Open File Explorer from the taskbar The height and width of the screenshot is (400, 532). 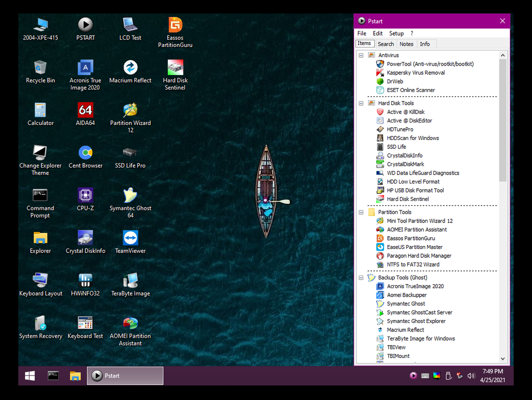pos(75,375)
